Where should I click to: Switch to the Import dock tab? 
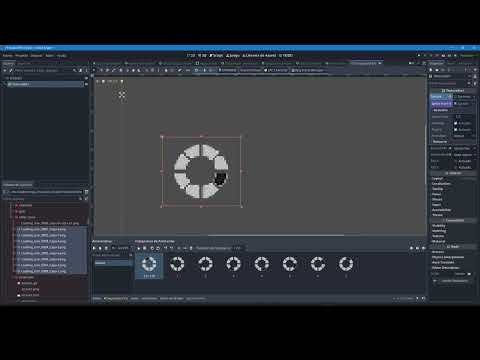23,63
